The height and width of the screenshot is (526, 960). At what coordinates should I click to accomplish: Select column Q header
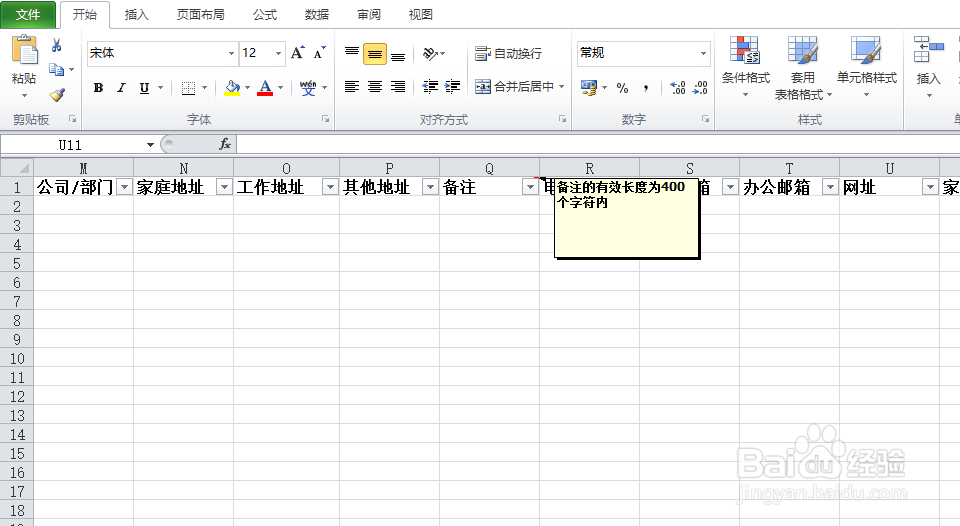pos(489,168)
